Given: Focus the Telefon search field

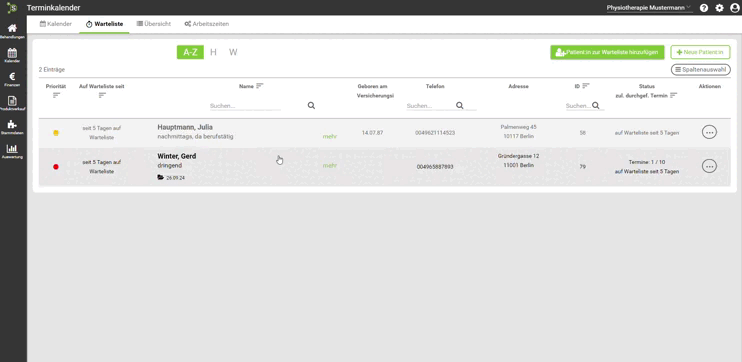Looking at the screenshot, I should pyautogui.click(x=430, y=106).
